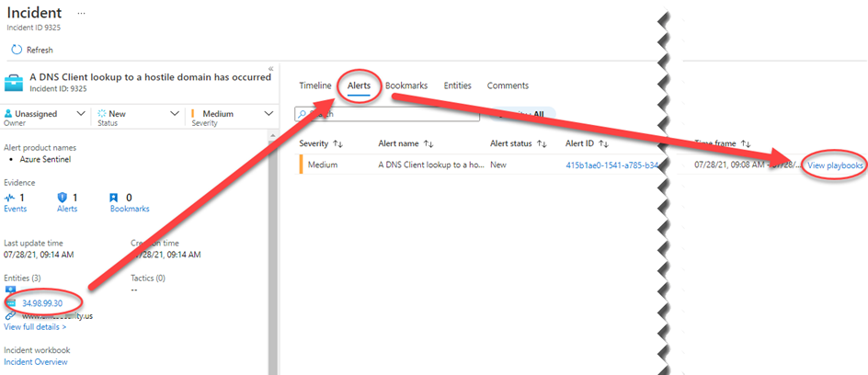The width and height of the screenshot is (868, 375).
Task: Switch to the Timeline tab
Action: [x=314, y=85]
